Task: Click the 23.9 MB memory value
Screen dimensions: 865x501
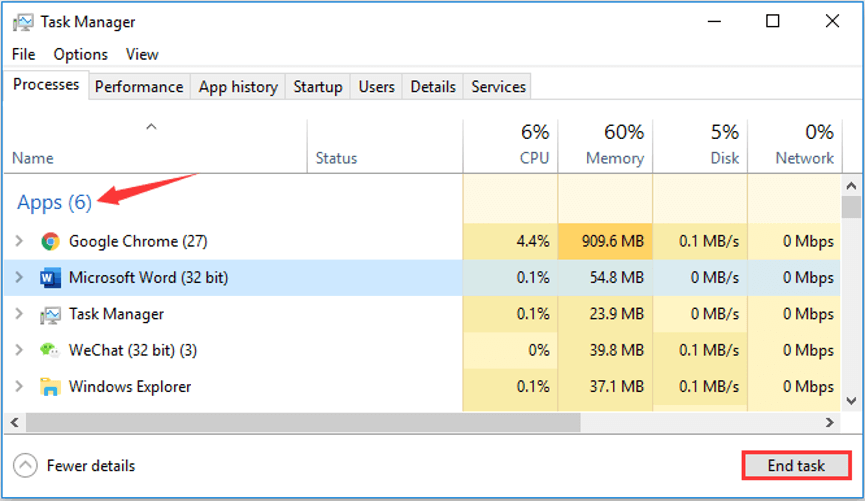Action: 617,314
